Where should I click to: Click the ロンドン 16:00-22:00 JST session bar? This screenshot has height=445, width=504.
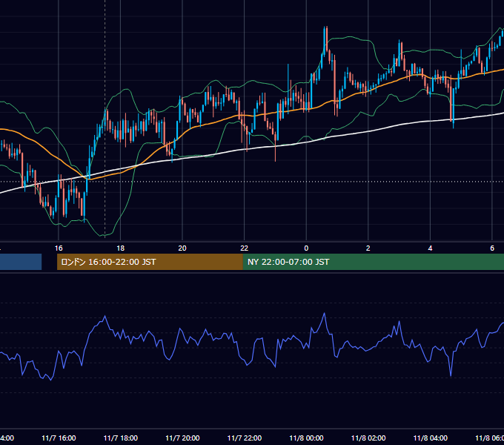coord(150,262)
